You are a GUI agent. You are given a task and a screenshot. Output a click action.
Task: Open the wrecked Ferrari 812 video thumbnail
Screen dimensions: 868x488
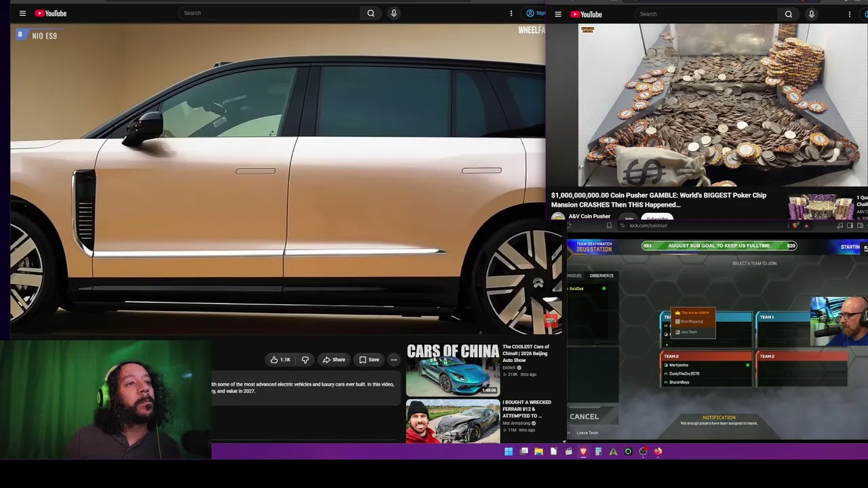(x=453, y=422)
